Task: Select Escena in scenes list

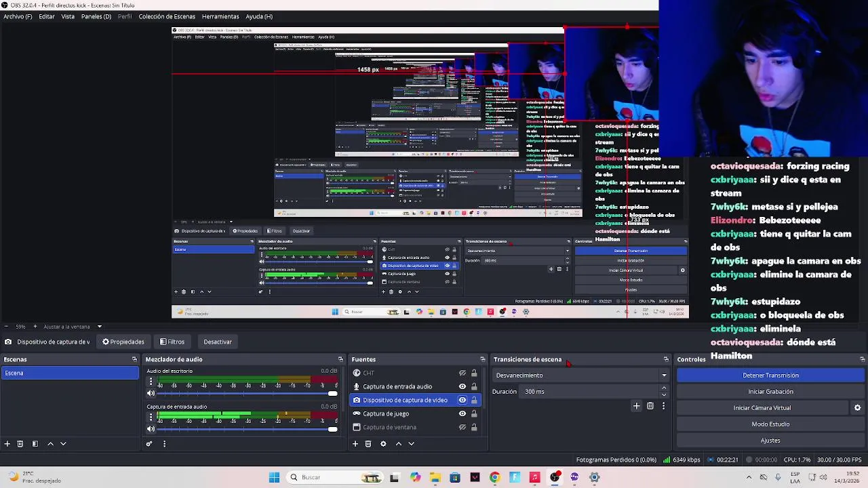Action: (70, 373)
